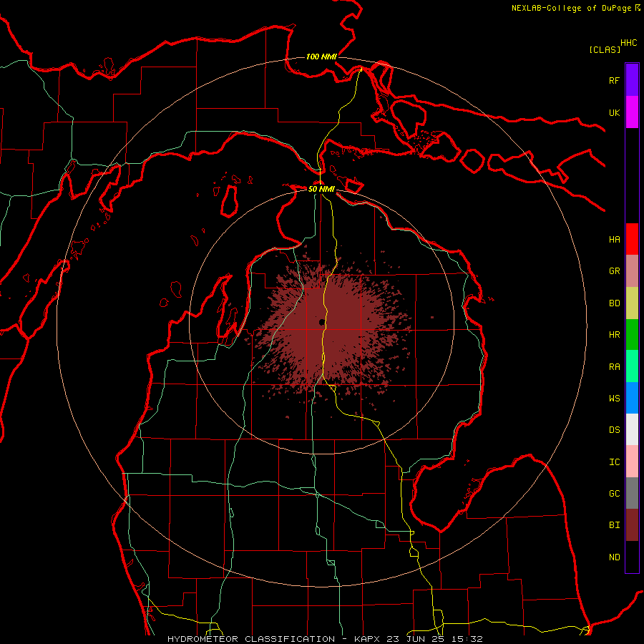The image size is (644, 644).
Task: Click the HA red legend swatch
Action: coord(632,239)
